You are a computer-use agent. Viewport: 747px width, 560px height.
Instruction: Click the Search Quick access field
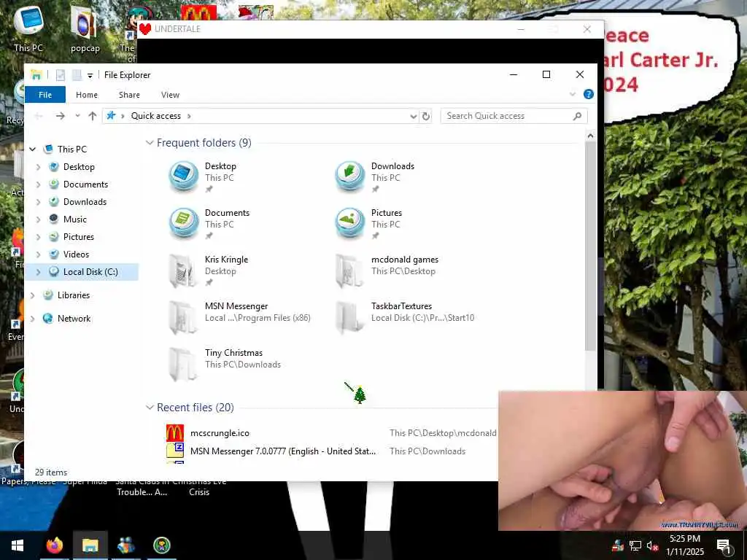click(x=514, y=116)
